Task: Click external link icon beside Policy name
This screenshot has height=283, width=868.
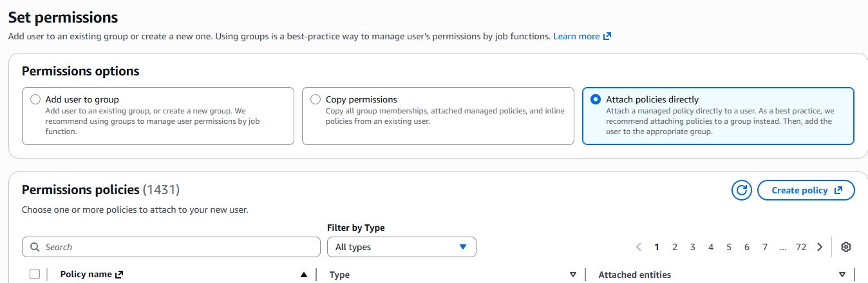Action: pos(119,275)
